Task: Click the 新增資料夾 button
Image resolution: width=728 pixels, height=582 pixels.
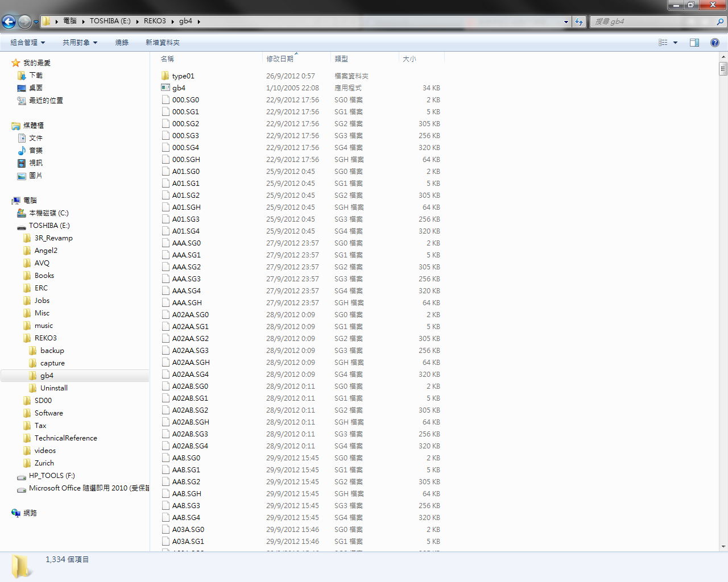Action: click(x=163, y=43)
